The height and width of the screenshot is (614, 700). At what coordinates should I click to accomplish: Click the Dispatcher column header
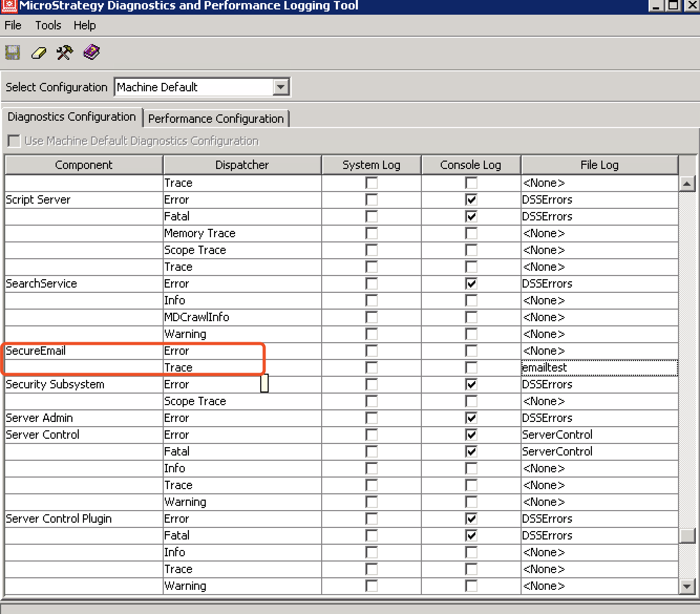[242, 165]
